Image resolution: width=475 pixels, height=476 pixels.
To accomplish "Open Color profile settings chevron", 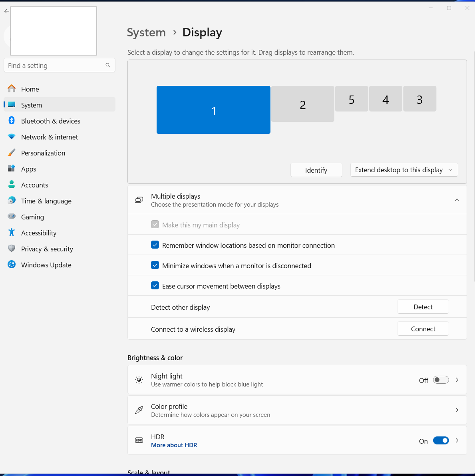I will pos(457,410).
